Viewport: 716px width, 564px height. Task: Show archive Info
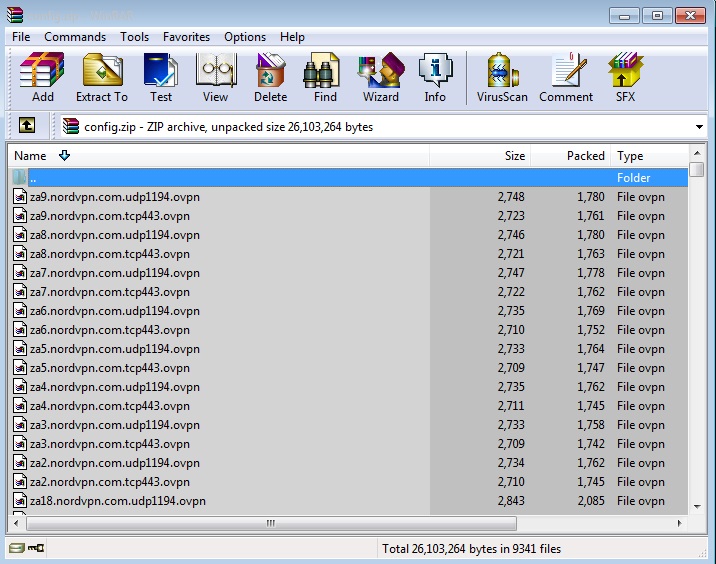pyautogui.click(x=435, y=77)
